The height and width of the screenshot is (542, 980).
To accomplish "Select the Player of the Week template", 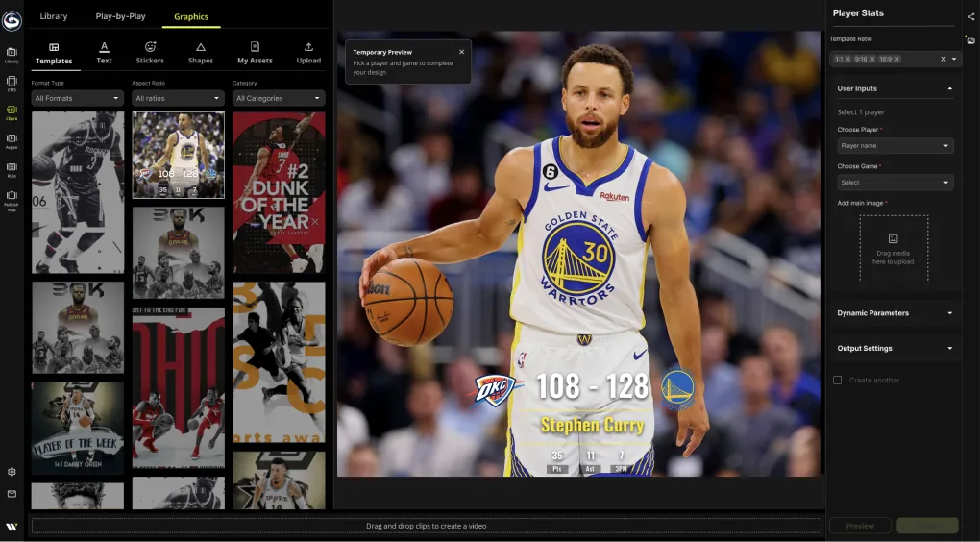I will click(x=78, y=429).
